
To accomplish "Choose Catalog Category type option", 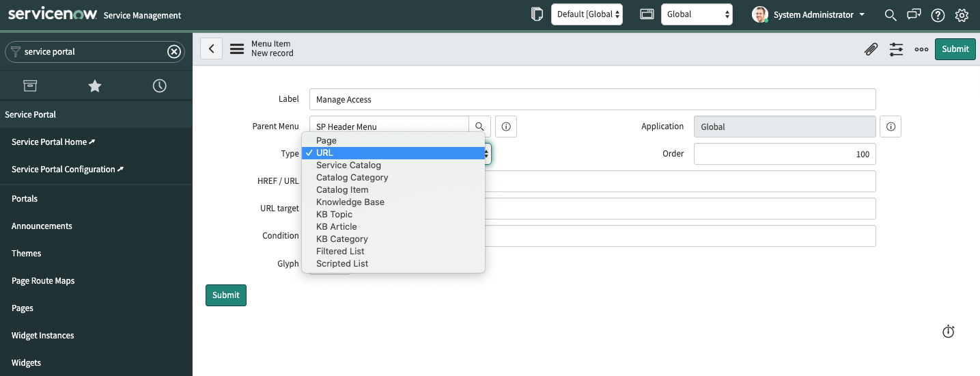I will [x=393, y=177].
